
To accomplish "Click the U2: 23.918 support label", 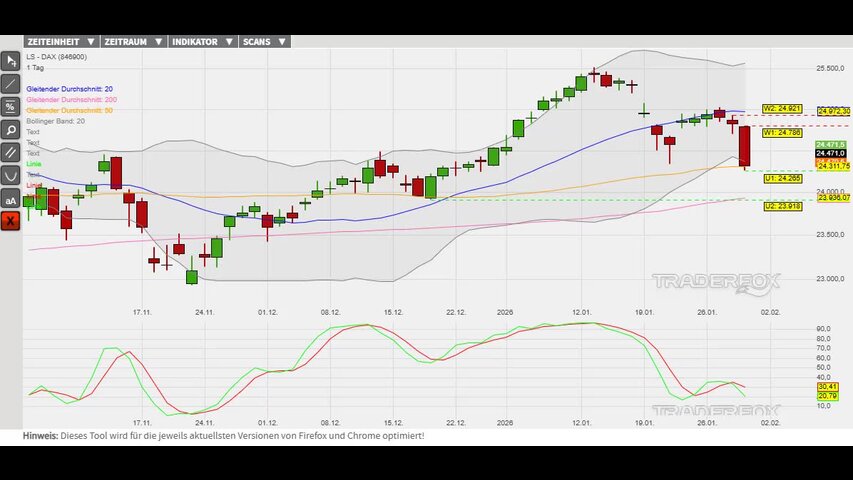I will [x=782, y=206].
